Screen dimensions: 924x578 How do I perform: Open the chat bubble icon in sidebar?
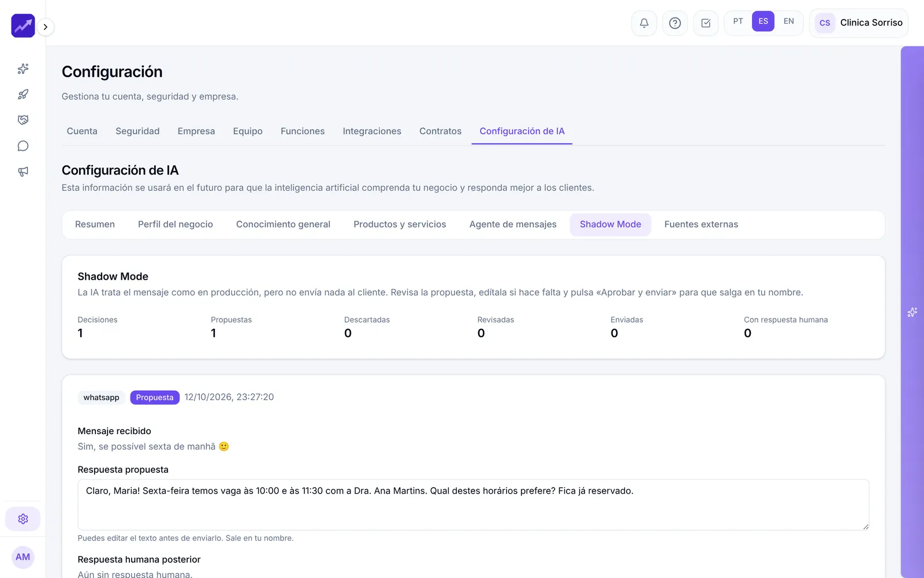tap(23, 146)
